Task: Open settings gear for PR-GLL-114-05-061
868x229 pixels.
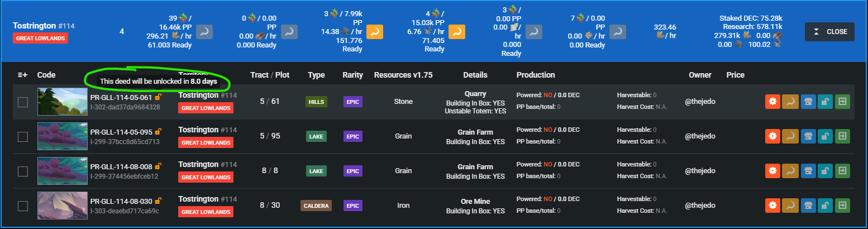Action: (x=773, y=102)
